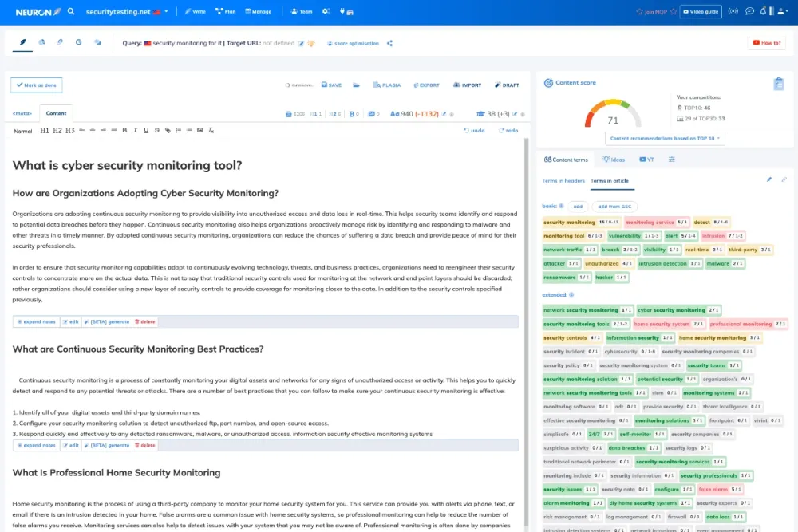The height and width of the screenshot is (532, 798).
Task: Click the broadcast signal icon in the header
Action: (x=733, y=11)
